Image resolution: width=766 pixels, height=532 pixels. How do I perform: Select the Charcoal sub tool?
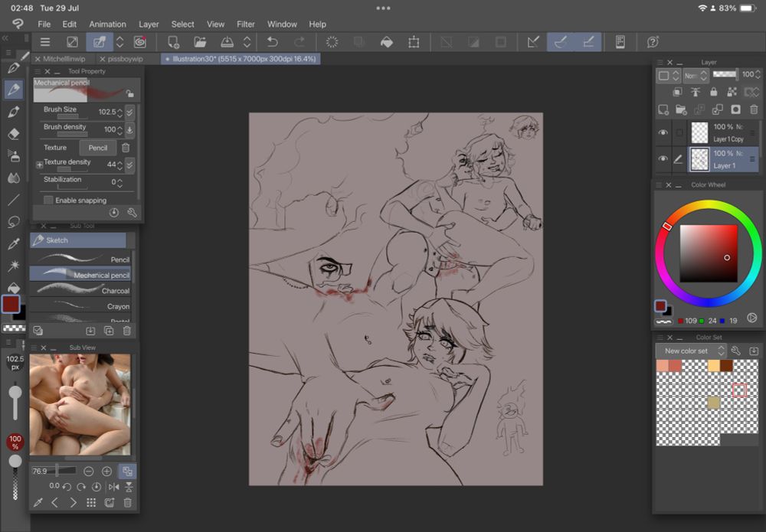[80, 290]
